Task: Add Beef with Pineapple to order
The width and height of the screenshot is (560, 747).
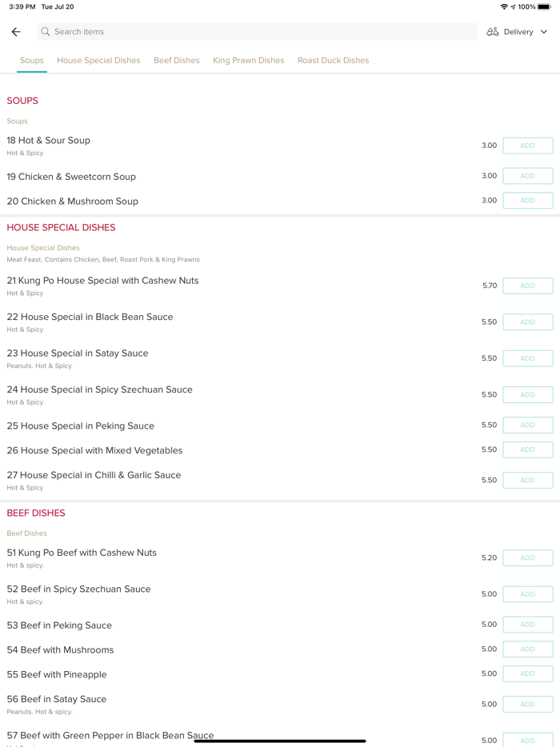Action: [527, 673]
